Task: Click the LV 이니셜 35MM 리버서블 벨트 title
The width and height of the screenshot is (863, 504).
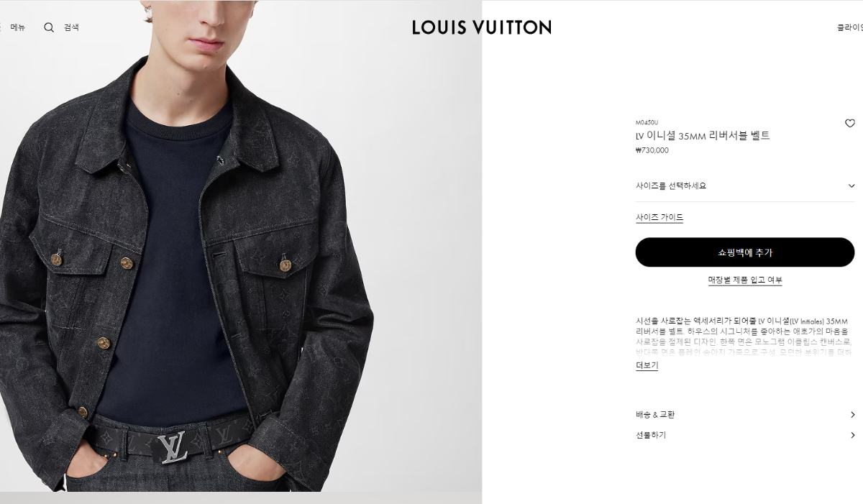Action: point(703,136)
